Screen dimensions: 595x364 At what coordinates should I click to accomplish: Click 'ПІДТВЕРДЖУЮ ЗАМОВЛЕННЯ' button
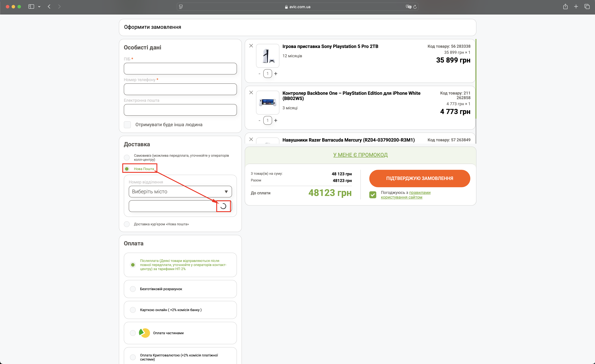click(x=419, y=178)
